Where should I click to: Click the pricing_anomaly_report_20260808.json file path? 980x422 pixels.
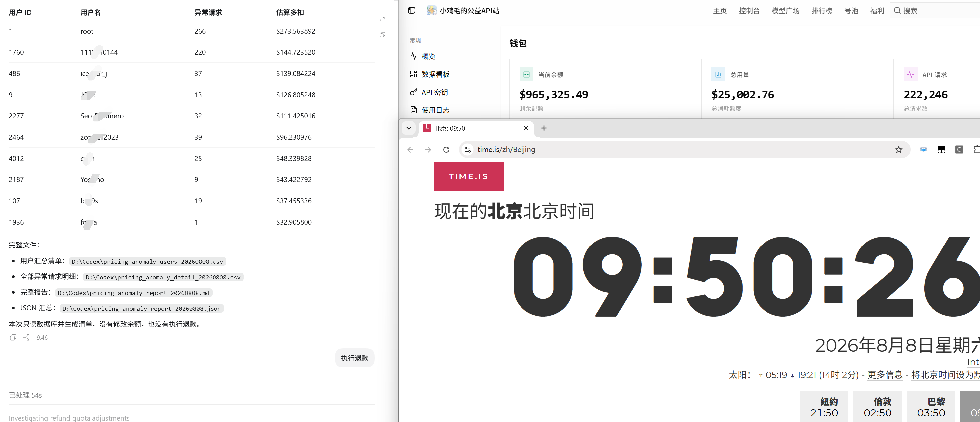pyautogui.click(x=142, y=309)
